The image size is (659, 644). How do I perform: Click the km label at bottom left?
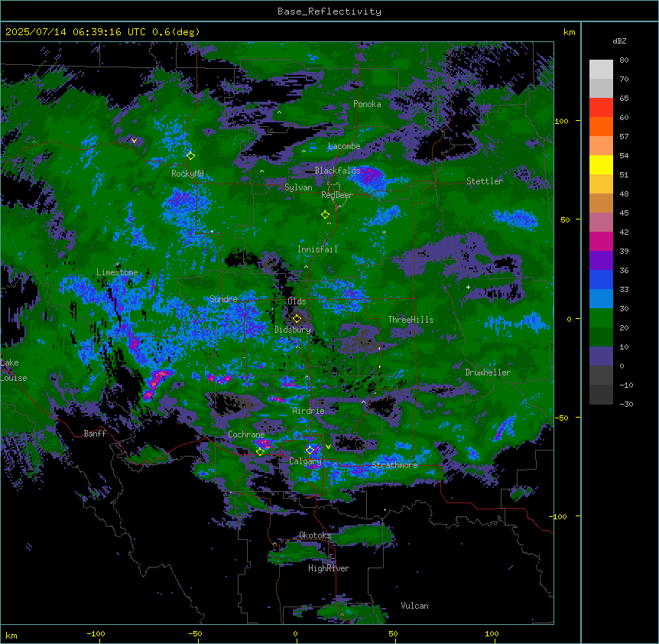(11, 636)
